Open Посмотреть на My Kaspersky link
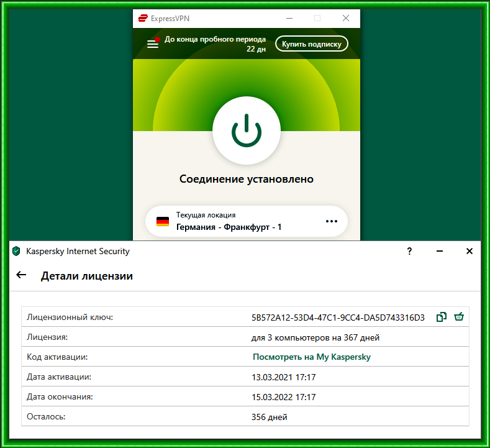The height and width of the screenshot is (448, 490). [x=312, y=357]
